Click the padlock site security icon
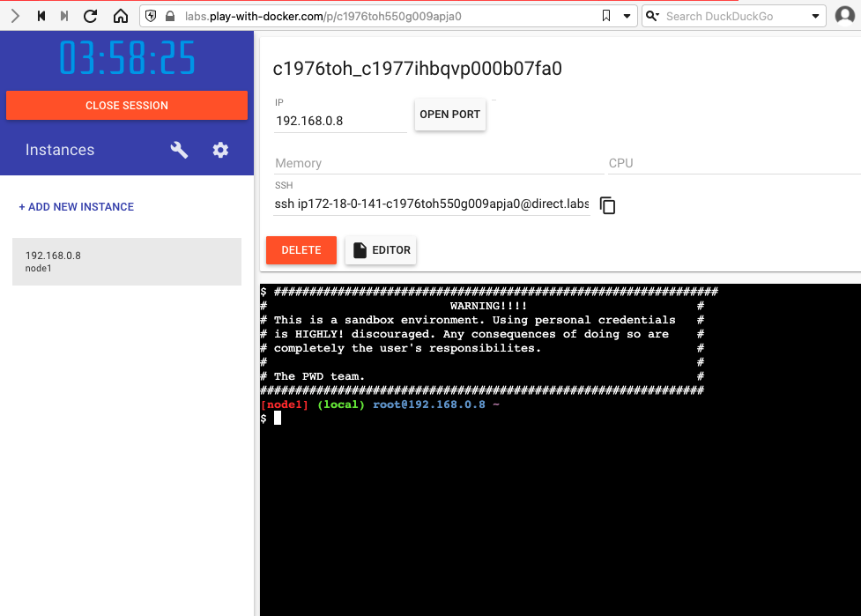The image size is (861, 616). coord(170,17)
